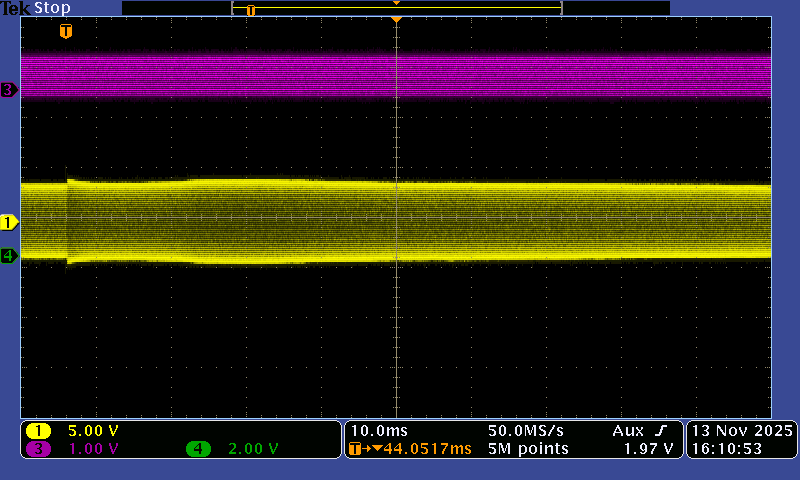Click the orange trigger position triangle at top
Image resolution: width=800 pixels, height=480 pixels.
coord(397,19)
